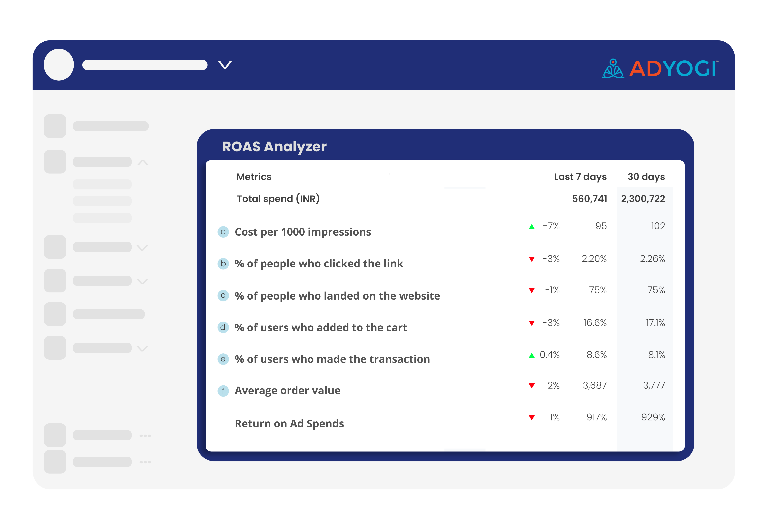
Task: Click % of people who clicked the link
Action: (x=319, y=264)
